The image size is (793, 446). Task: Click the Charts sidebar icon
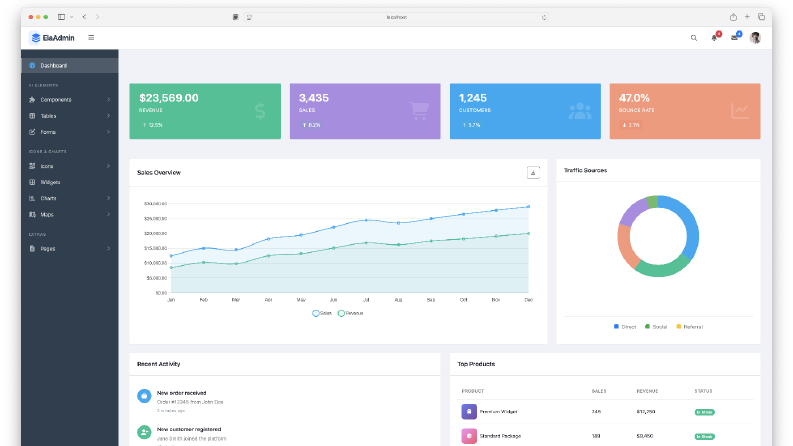click(32, 198)
